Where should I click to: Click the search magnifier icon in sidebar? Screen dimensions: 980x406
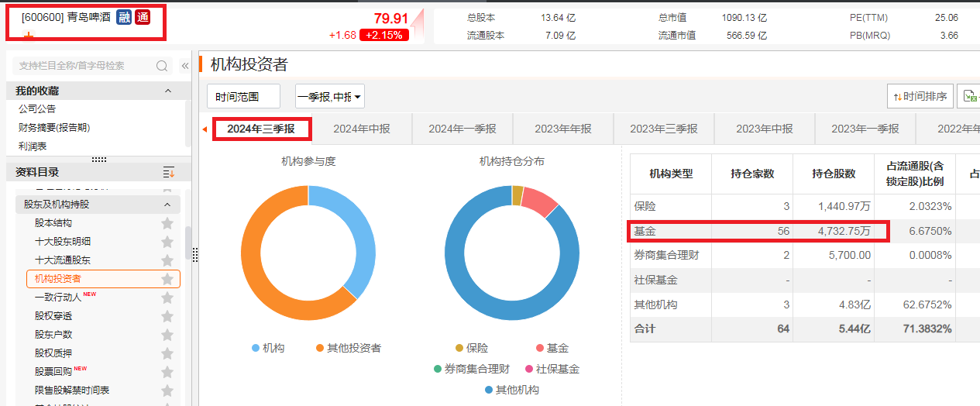(x=162, y=66)
